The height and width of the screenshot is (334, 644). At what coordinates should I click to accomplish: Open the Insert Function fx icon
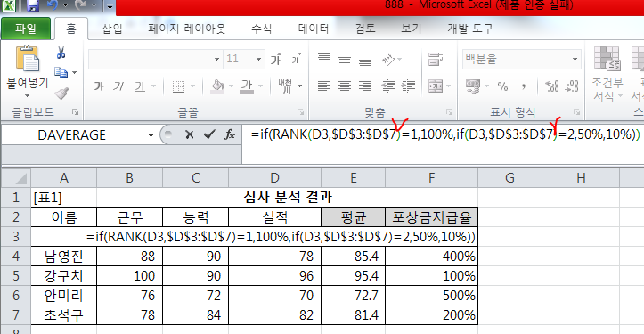click(230, 134)
